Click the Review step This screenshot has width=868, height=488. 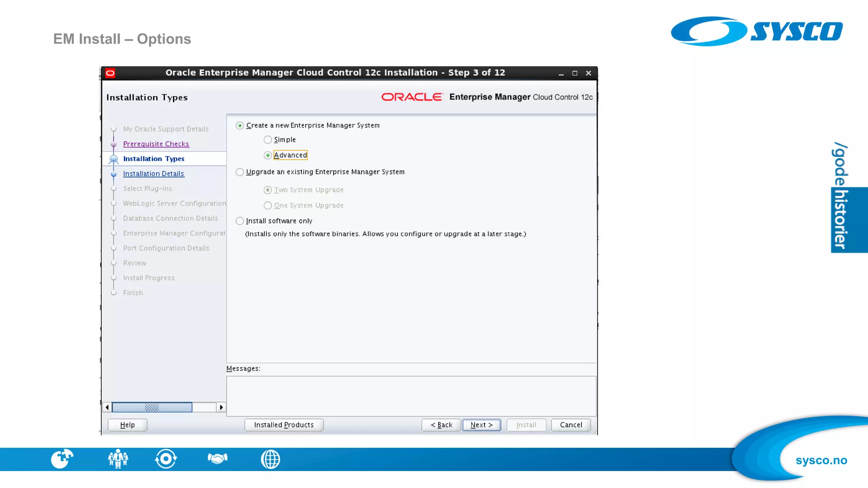coord(135,263)
